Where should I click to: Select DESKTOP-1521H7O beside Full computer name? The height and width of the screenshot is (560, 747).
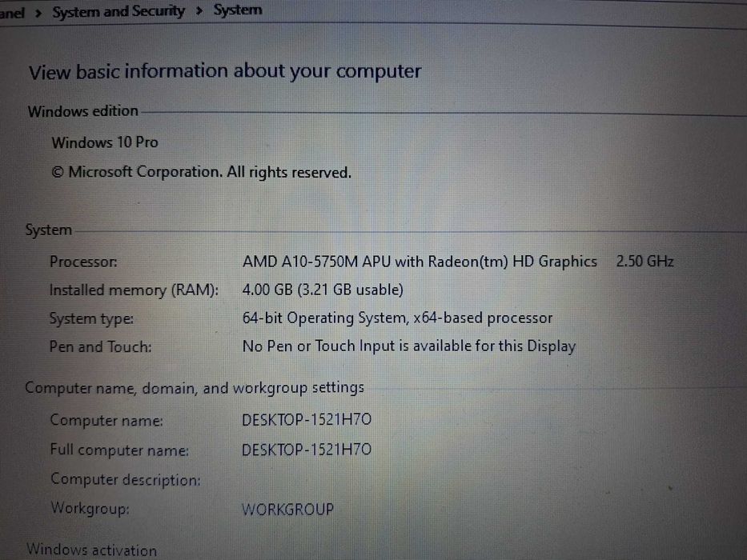[x=307, y=450]
